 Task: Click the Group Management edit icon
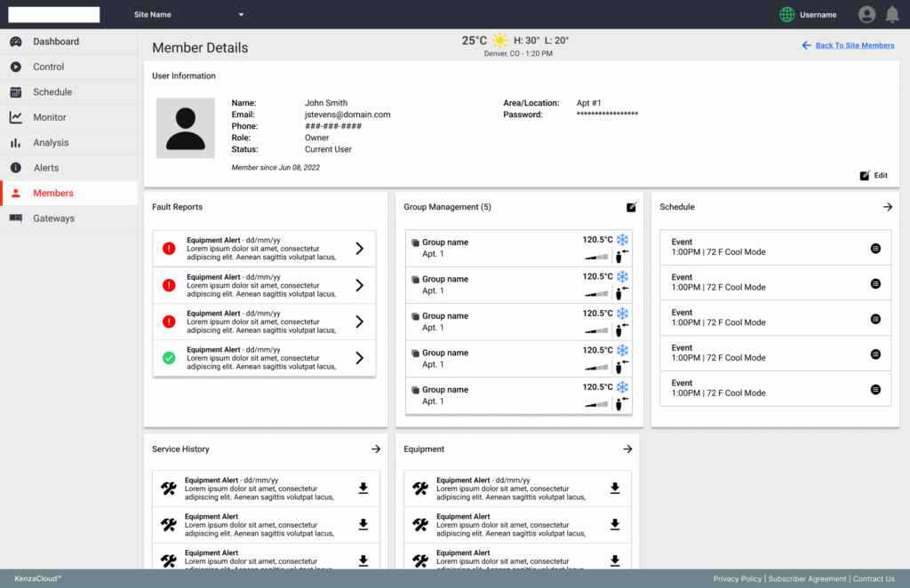point(632,207)
